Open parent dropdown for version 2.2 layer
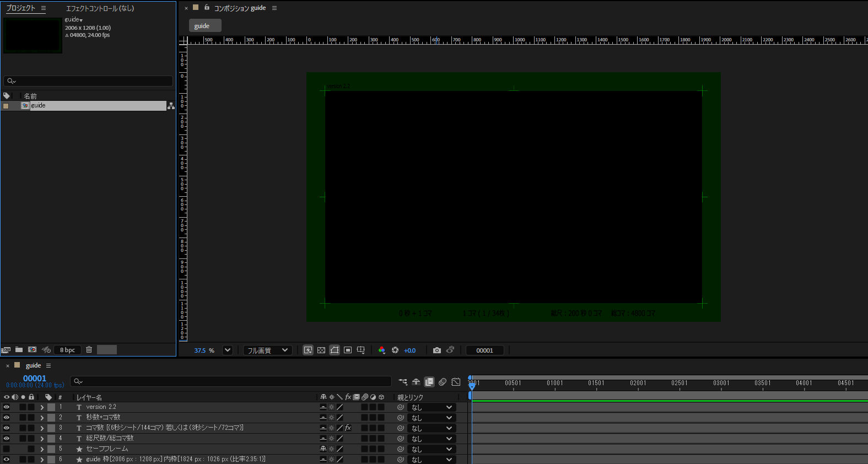Viewport: 868px width, 464px height. (x=433, y=407)
